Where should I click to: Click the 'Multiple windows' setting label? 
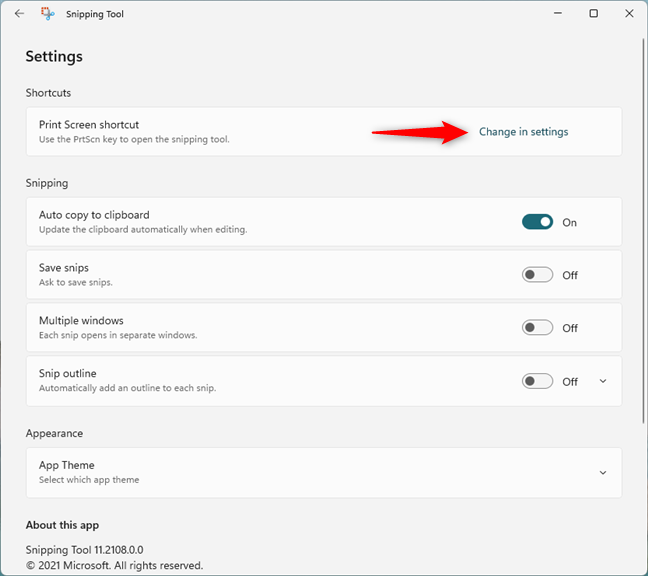(x=81, y=321)
